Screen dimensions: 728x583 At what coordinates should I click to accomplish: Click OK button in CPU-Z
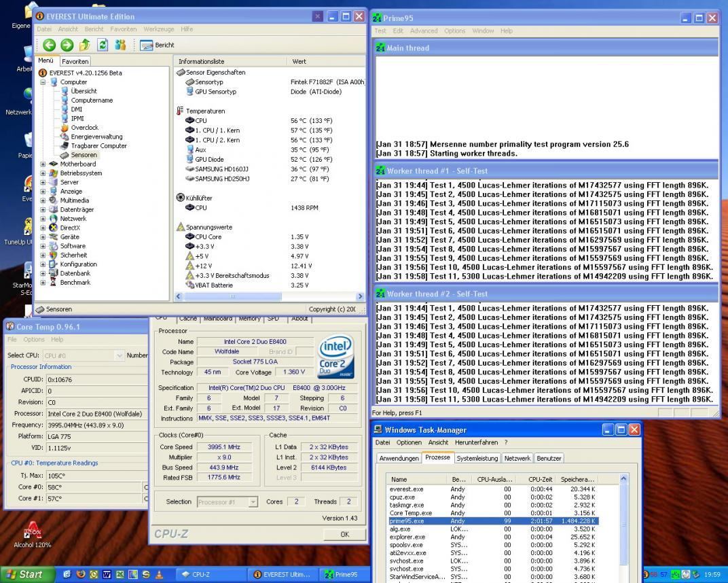344,534
